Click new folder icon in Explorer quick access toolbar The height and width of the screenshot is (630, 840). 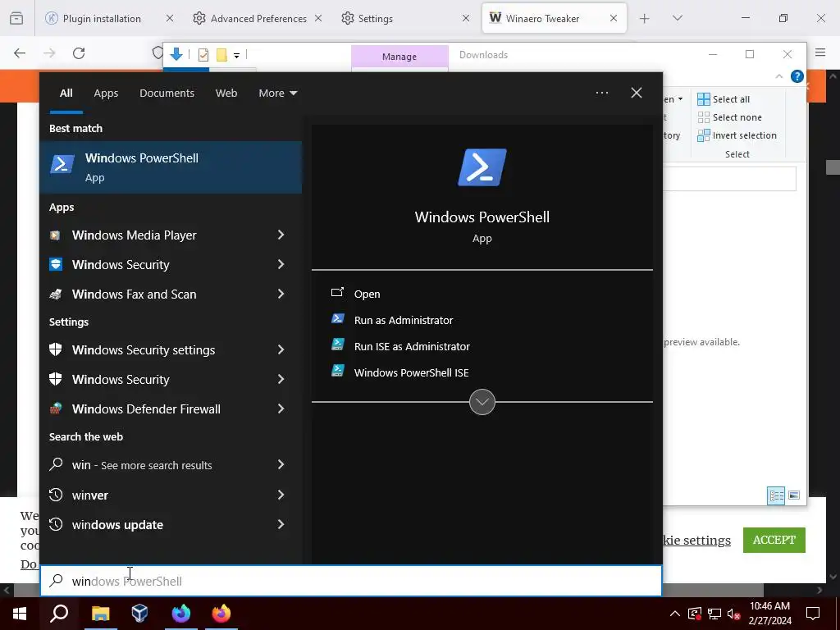[221, 55]
